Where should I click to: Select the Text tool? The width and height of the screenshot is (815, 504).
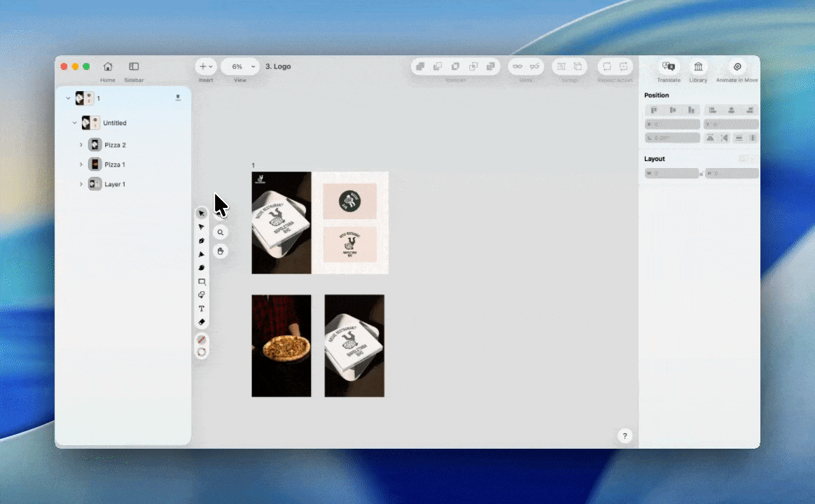pos(202,309)
